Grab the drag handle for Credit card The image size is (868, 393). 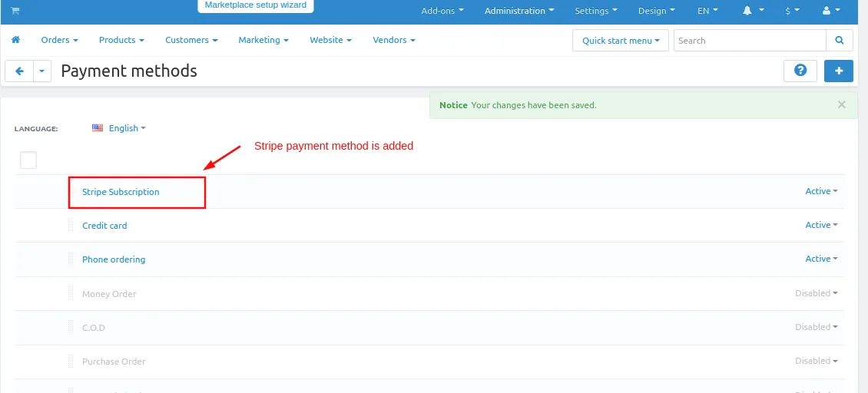point(71,225)
